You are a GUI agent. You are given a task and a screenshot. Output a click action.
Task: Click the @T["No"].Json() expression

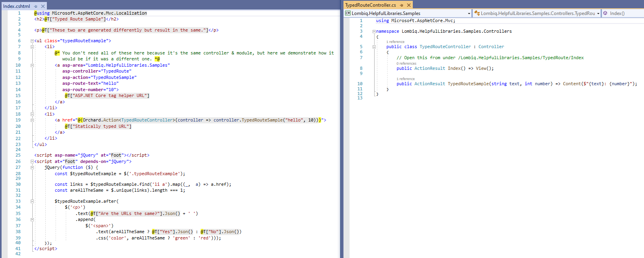click(220, 232)
